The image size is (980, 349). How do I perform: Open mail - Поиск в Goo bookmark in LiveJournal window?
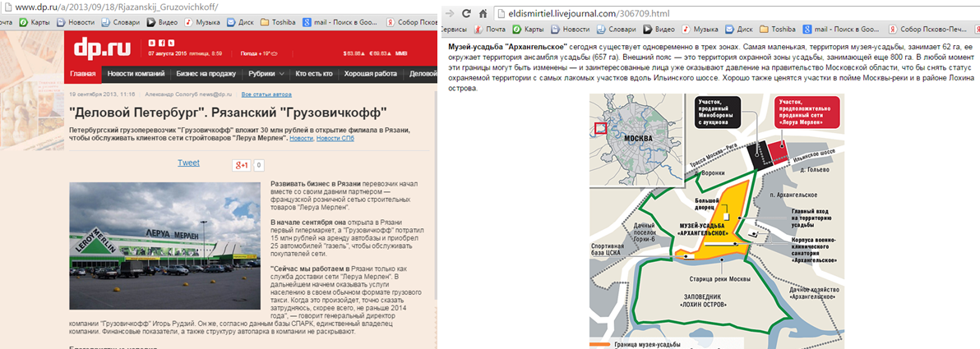pyautogui.click(x=839, y=30)
